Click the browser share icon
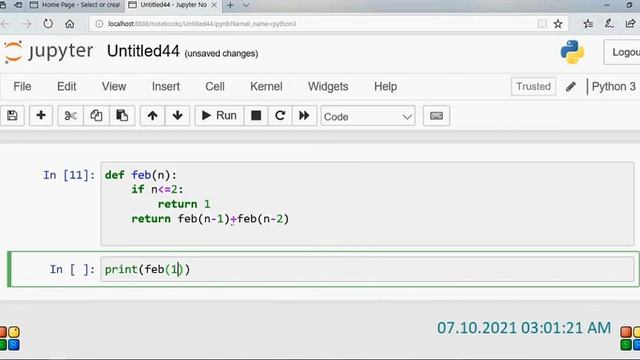The width and height of the screenshot is (640, 360). click(631, 24)
